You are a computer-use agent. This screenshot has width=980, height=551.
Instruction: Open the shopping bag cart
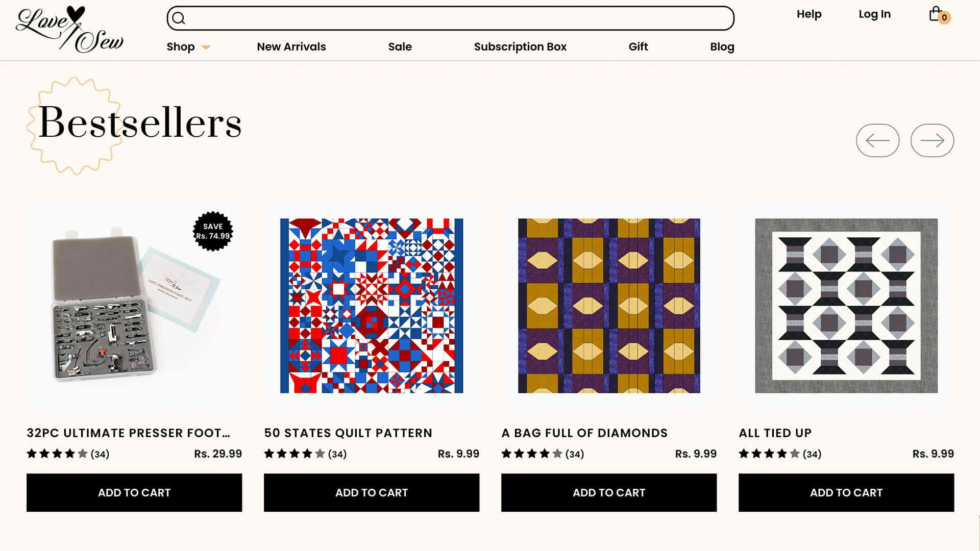(x=936, y=14)
